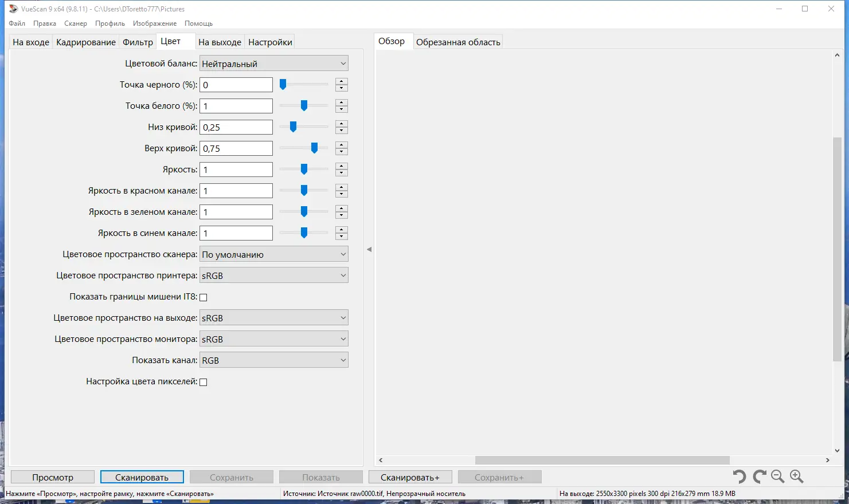Click the 'Низ кривой' input field

click(x=236, y=127)
